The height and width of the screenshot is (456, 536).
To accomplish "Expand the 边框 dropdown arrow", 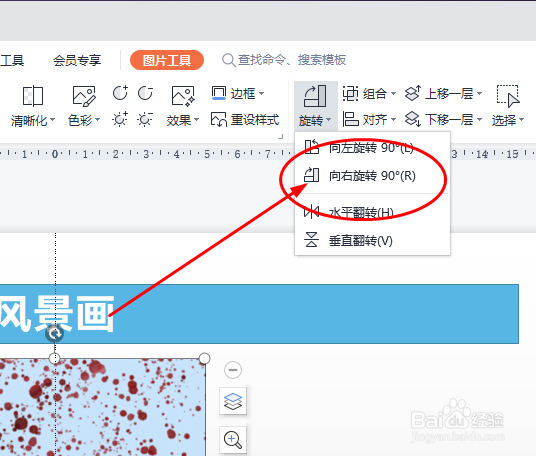I will pyautogui.click(x=262, y=93).
